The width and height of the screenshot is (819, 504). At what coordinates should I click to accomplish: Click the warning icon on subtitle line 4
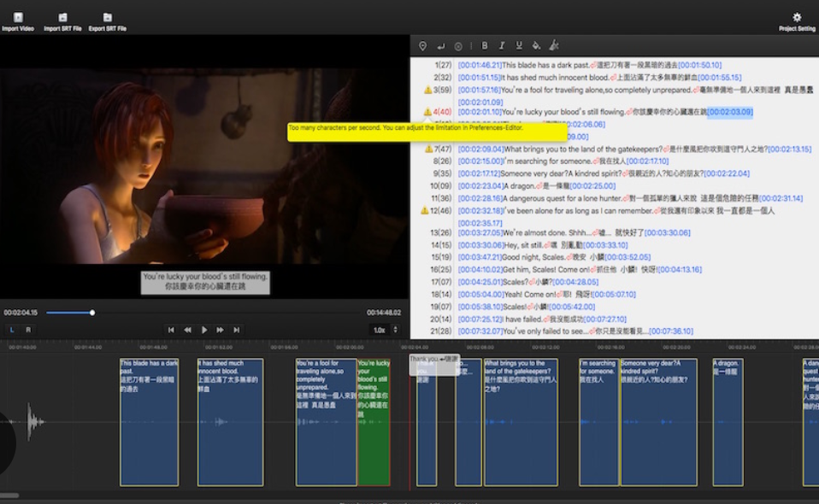tap(427, 112)
